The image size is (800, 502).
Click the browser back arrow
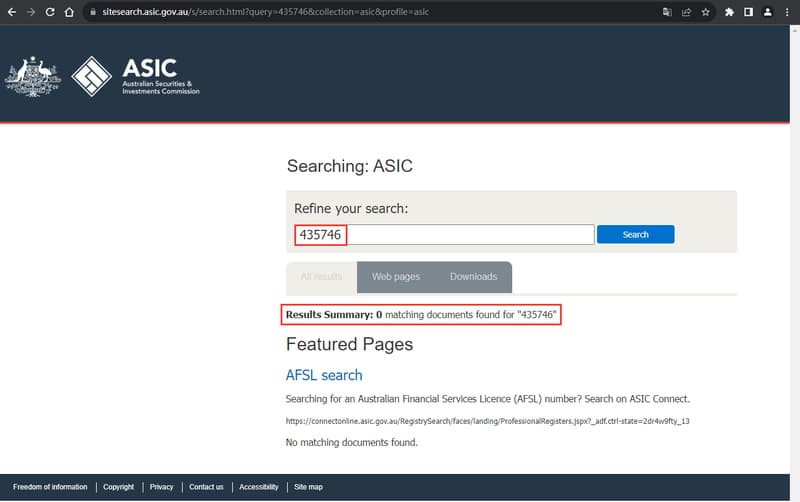point(11,12)
